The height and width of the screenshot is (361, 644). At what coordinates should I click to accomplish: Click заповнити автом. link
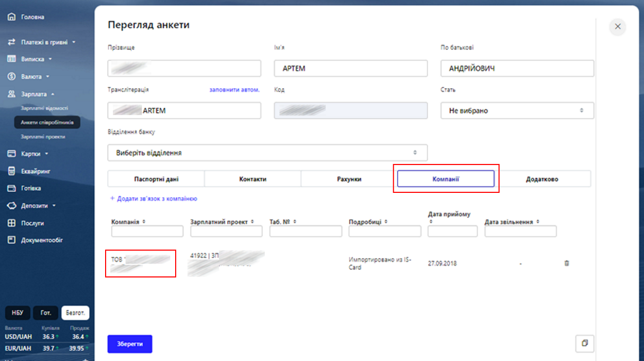234,90
